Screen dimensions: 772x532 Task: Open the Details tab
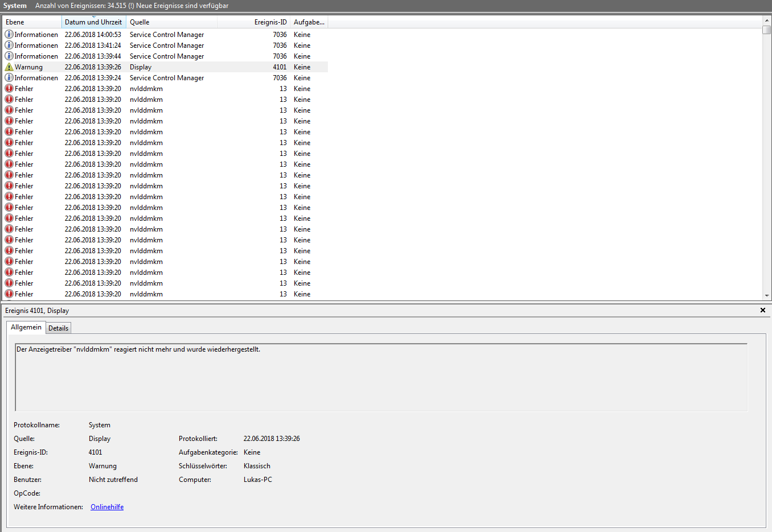58,328
